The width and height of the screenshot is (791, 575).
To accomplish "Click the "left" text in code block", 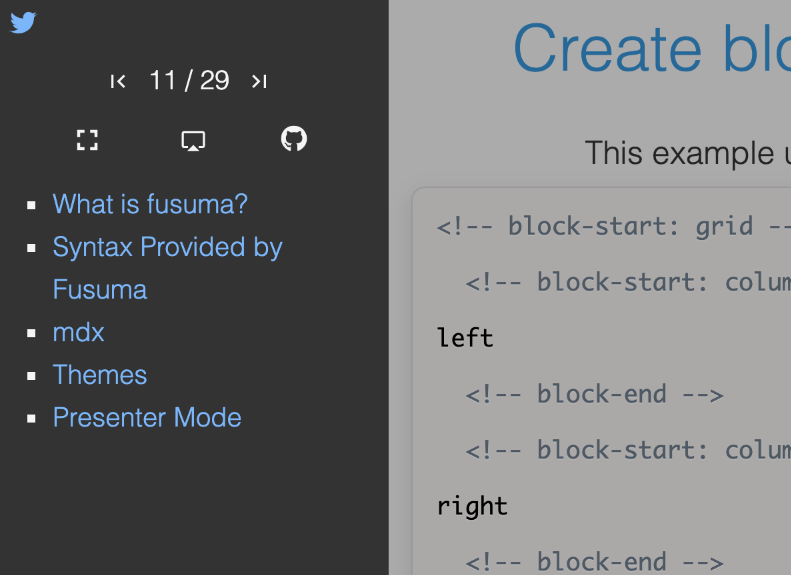I will [x=465, y=337].
